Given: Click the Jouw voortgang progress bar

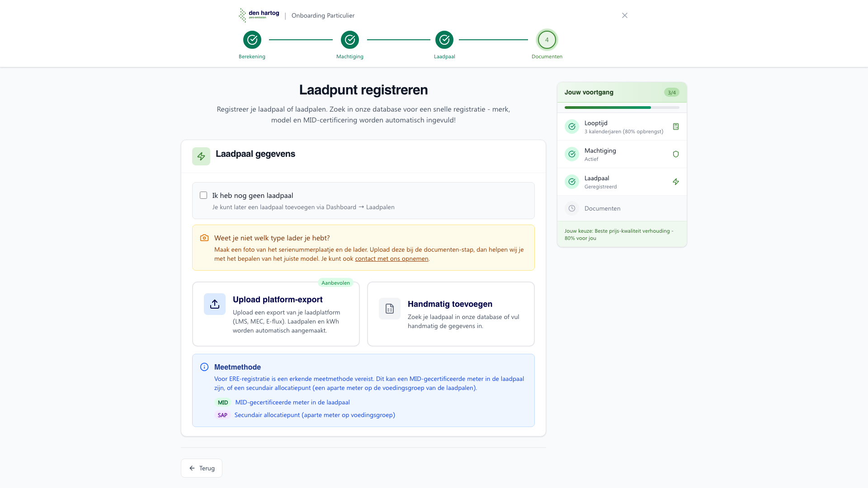Looking at the screenshot, I should (x=622, y=108).
